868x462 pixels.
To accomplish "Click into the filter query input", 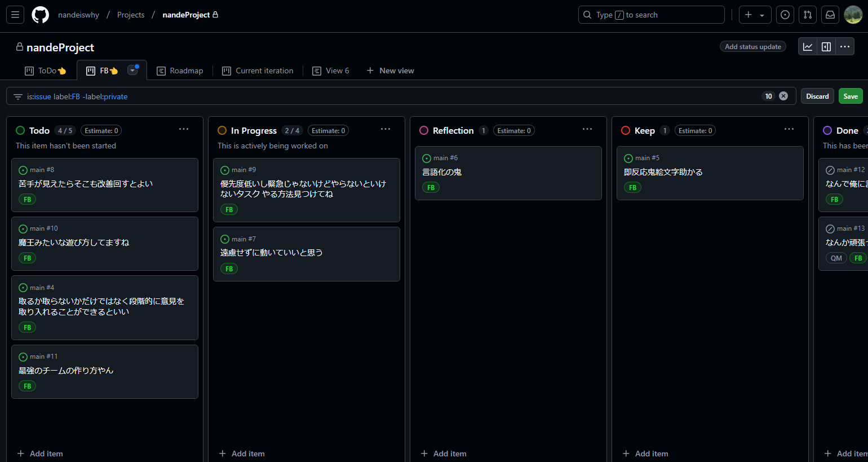I will [392, 96].
